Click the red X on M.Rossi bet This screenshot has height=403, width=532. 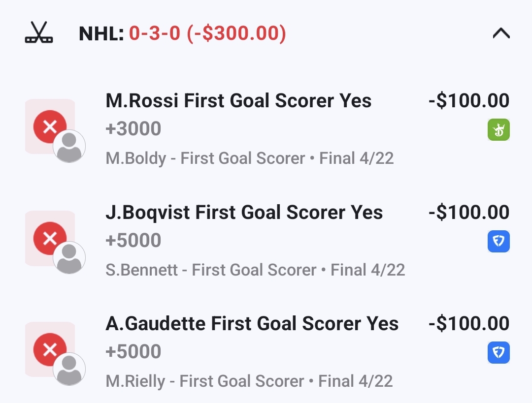[x=50, y=127]
